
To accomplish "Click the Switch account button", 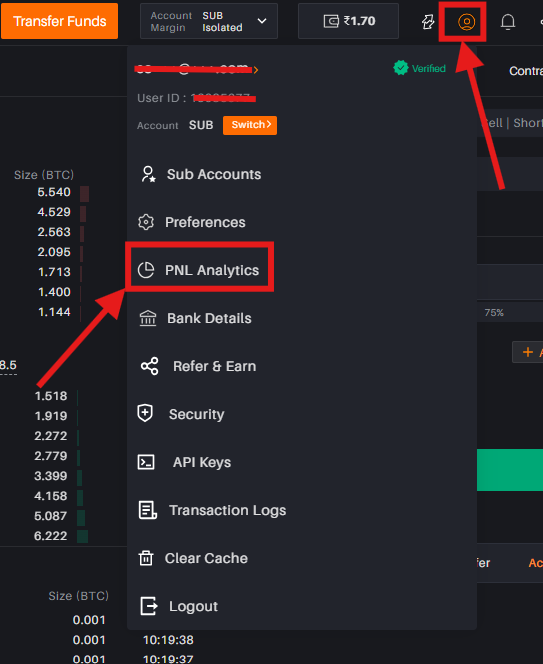I will point(250,125).
